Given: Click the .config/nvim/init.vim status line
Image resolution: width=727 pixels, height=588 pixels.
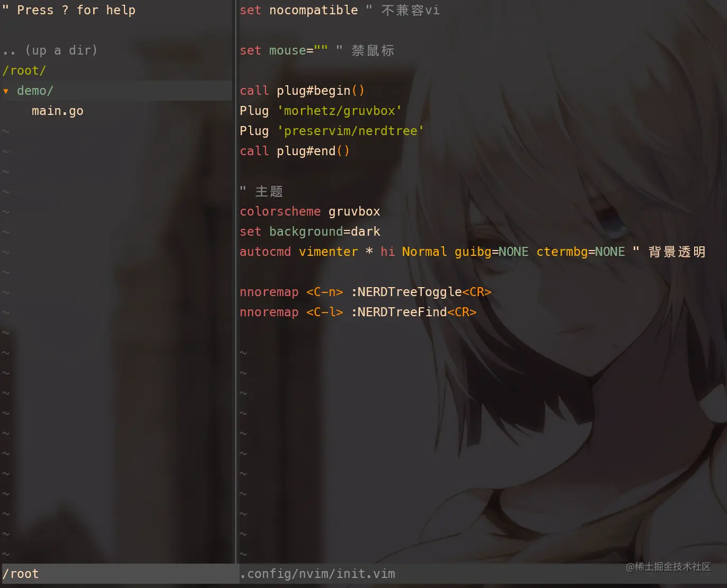Looking at the screenshot, I should click(x=483, y=574).
